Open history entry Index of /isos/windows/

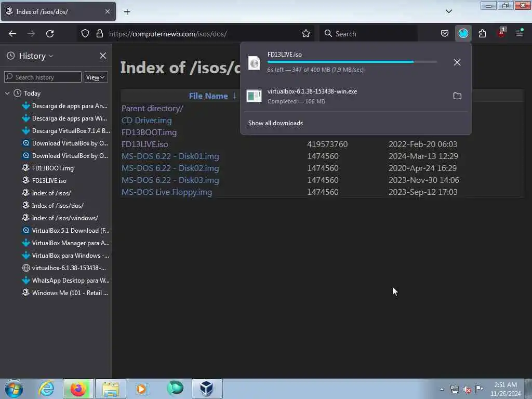(x=60, y=218)
